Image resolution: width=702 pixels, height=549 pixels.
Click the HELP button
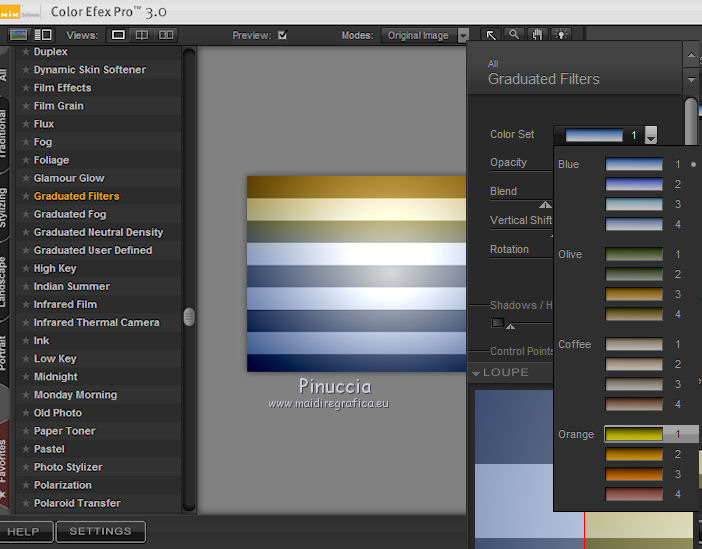25,532
